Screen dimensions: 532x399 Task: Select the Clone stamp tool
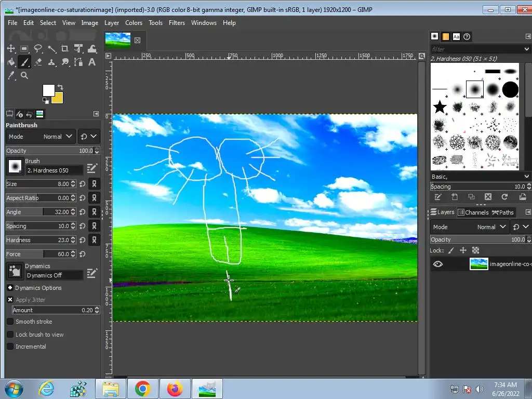(51, 62)
